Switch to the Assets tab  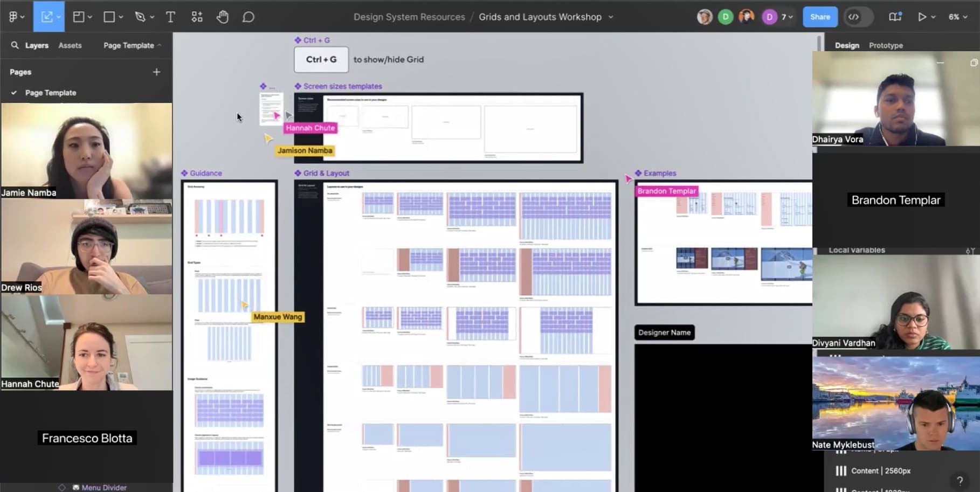(70, 45)
